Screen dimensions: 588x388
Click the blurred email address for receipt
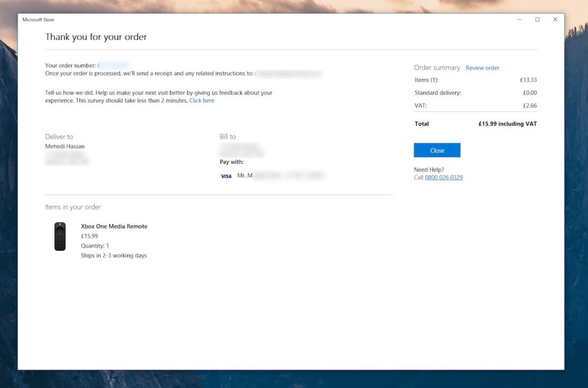pyautogui.click(x=288, y=74)
